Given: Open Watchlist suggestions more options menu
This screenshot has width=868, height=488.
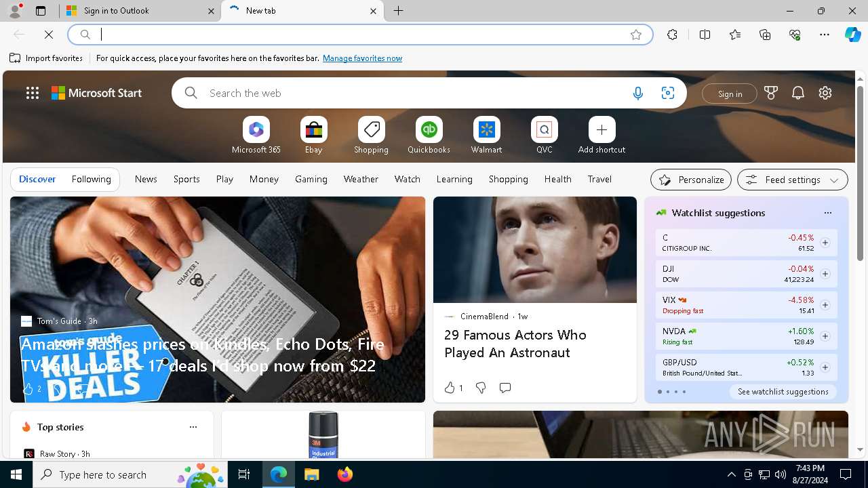Looking at the screenshot, I should (827, 213).
